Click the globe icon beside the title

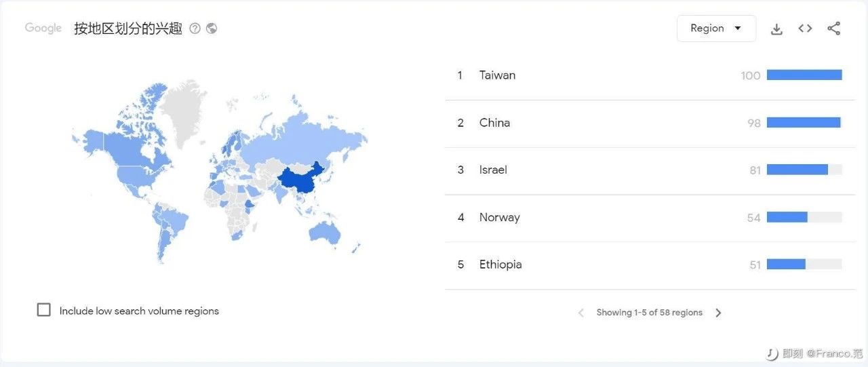[x=212, y=28]
